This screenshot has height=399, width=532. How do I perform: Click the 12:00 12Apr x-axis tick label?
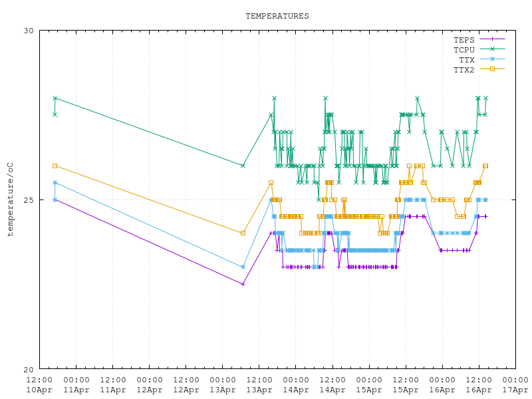pos(186,384)
